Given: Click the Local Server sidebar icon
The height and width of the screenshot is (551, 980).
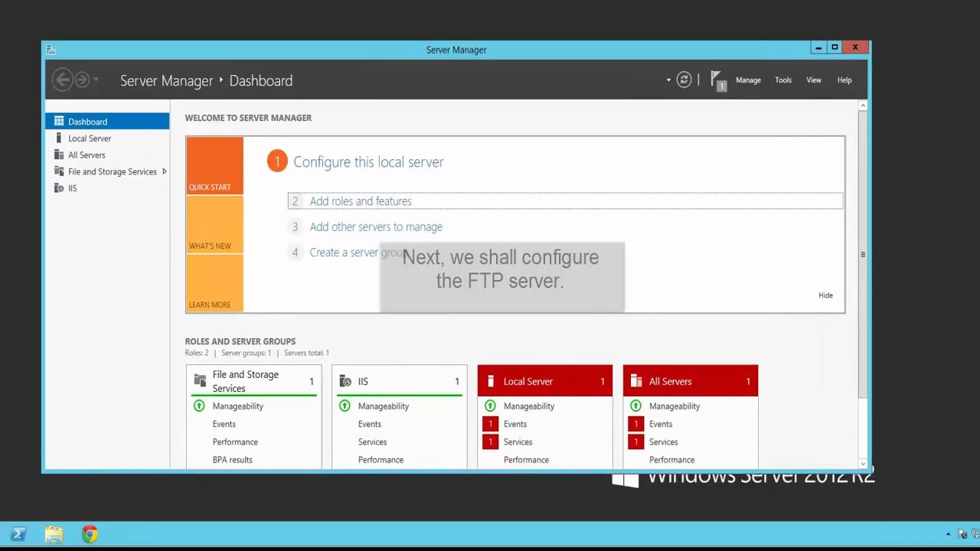Looking at the screenshot, I should 59,138.
